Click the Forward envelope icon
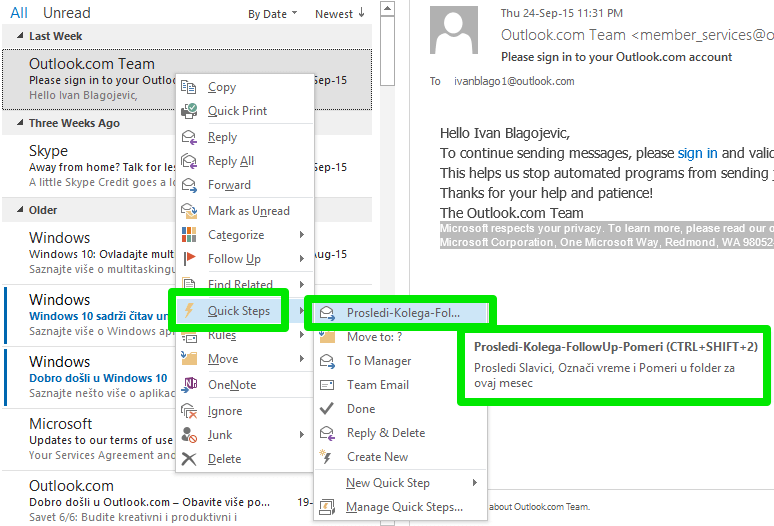This screenshot has width=774, height=526. coord(189,185)
